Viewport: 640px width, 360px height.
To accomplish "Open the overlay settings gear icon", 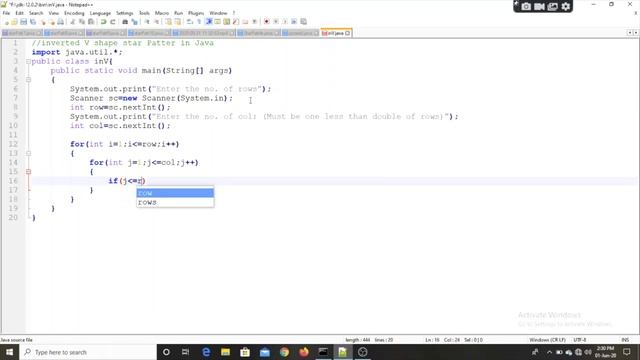I will coord(566,7).
